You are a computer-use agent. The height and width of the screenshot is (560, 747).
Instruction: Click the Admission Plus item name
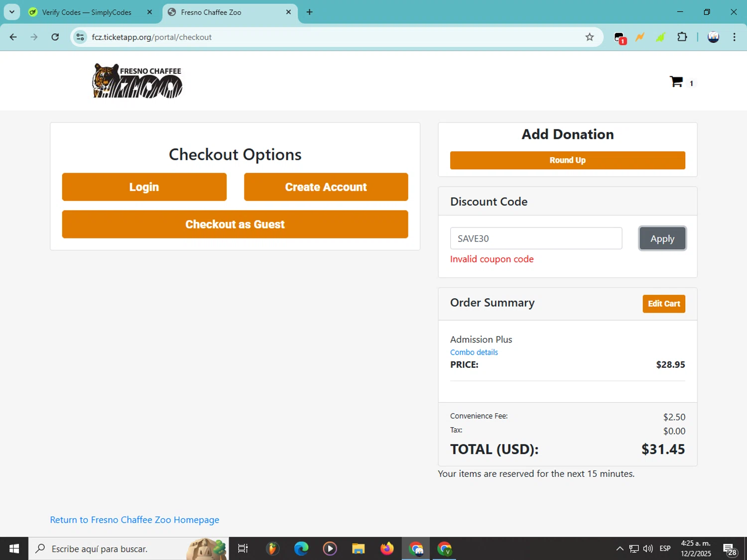481,339
